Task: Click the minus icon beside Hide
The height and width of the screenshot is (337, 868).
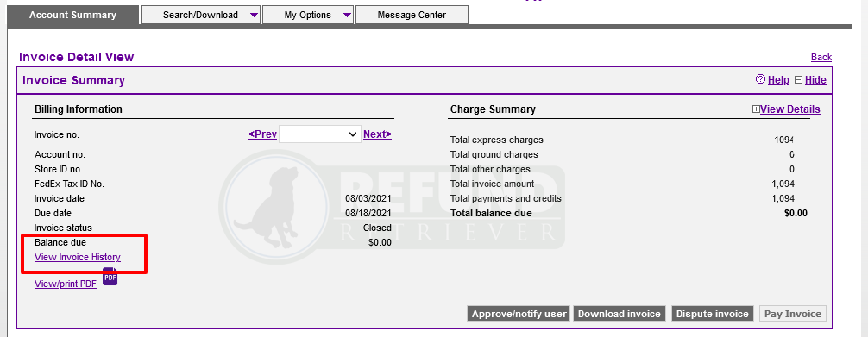Action: click(x=798, y=80)
